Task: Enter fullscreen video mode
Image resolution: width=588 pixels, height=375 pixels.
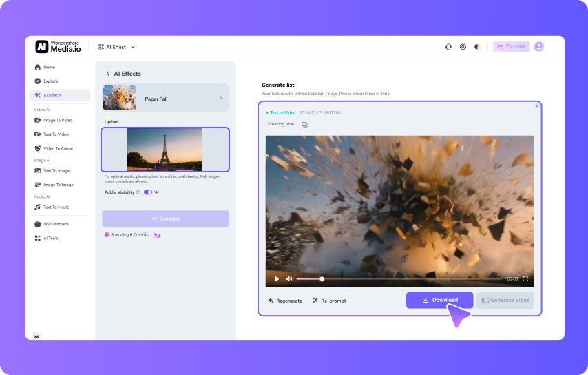Action: pyautogui.click(x=525, y=279)
